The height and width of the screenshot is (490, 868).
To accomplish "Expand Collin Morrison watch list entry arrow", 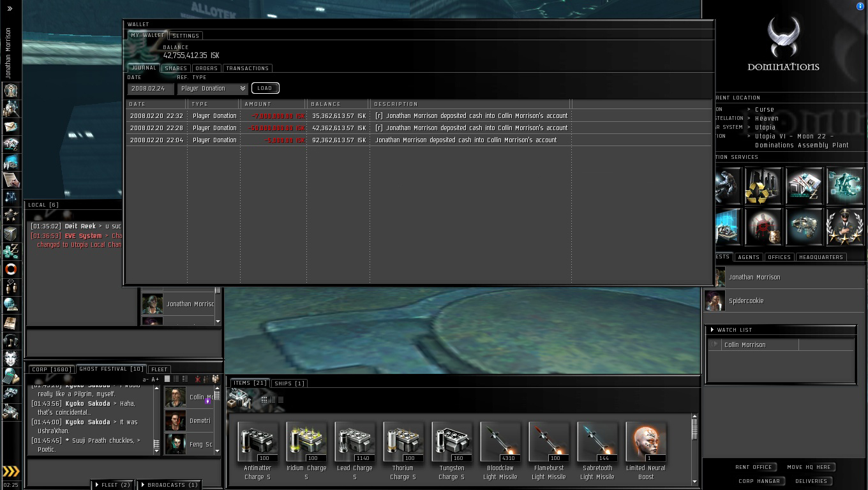I will [715, 345].
